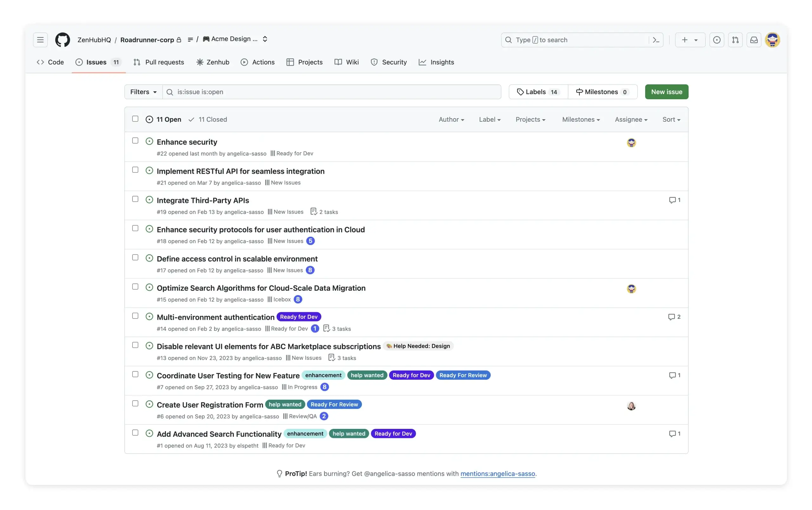Click the New issue button

click(666, 92)
